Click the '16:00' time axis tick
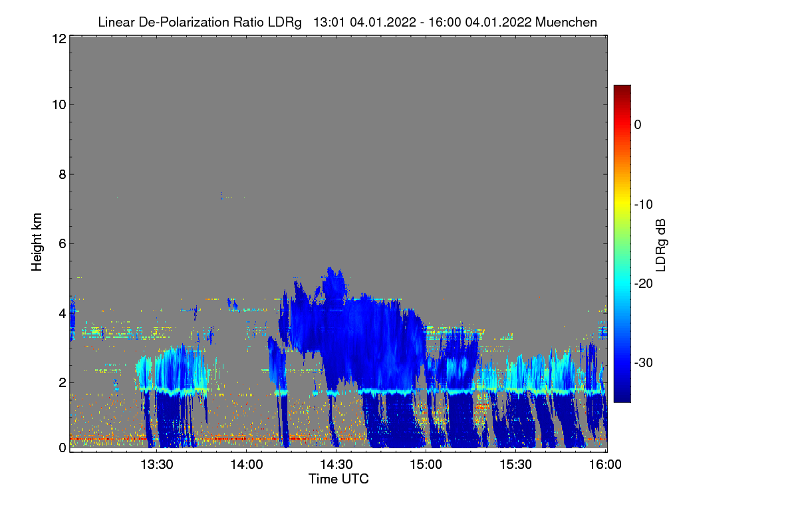798x532 pixels. [x=604, y=464]
